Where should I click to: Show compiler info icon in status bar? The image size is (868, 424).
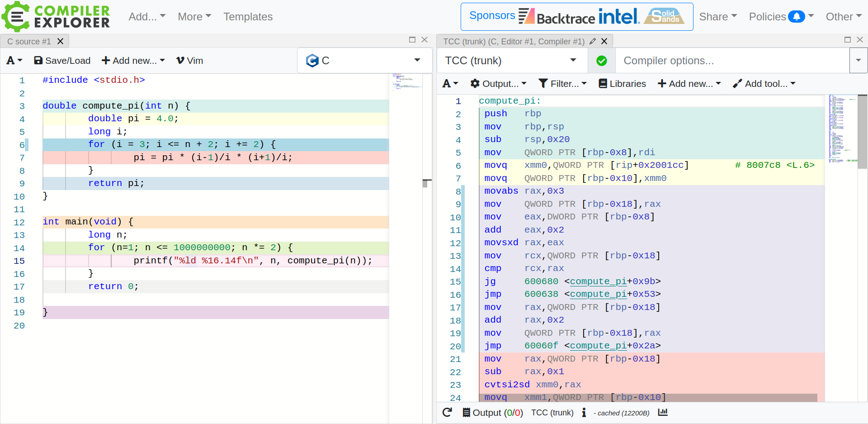pos(584,412)
